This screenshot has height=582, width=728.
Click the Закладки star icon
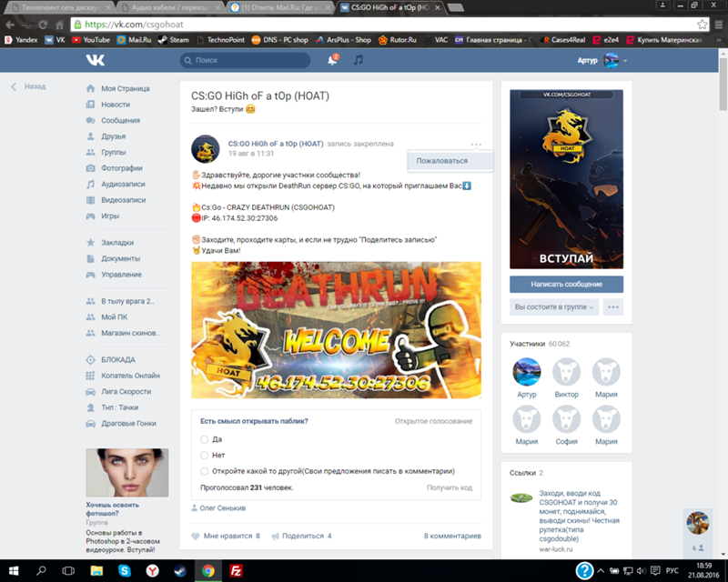coord(90,242)
